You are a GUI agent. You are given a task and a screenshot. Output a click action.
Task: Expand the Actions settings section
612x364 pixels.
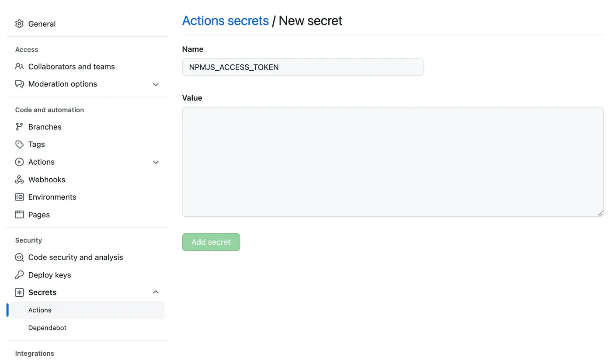(x=156, y=162)
